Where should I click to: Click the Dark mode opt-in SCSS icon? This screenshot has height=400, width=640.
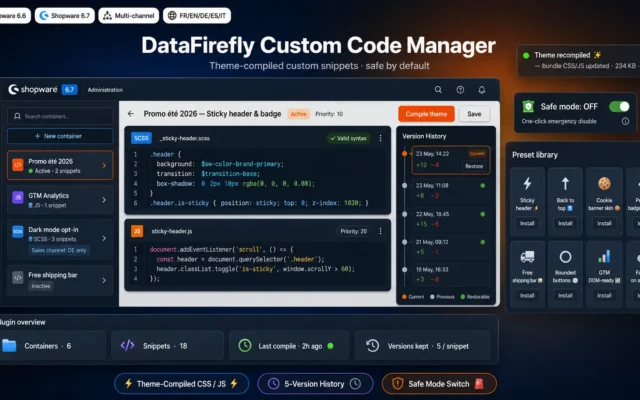[x=18, y=231]
